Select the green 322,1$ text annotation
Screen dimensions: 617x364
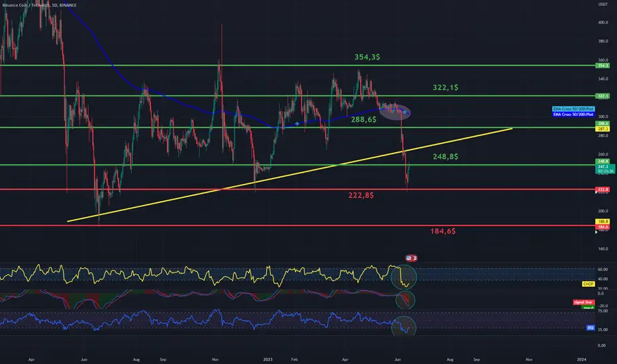[x=446, y=87]
